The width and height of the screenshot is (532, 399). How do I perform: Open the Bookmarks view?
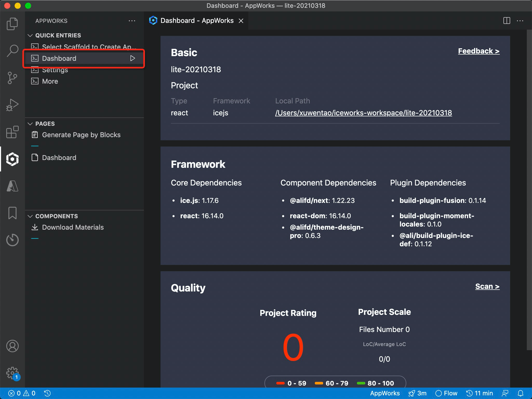click(12, 213)
